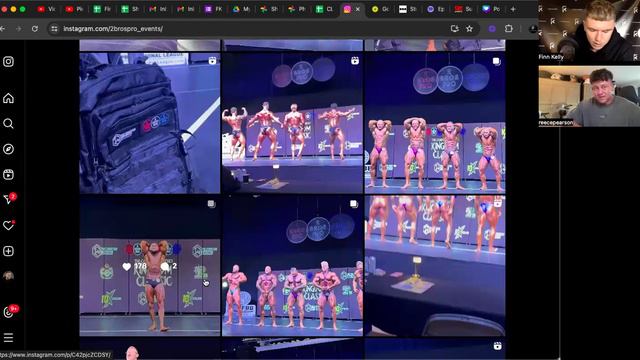Switch to the first YouTube 'Vi' tab

click(x=46, y=9)
